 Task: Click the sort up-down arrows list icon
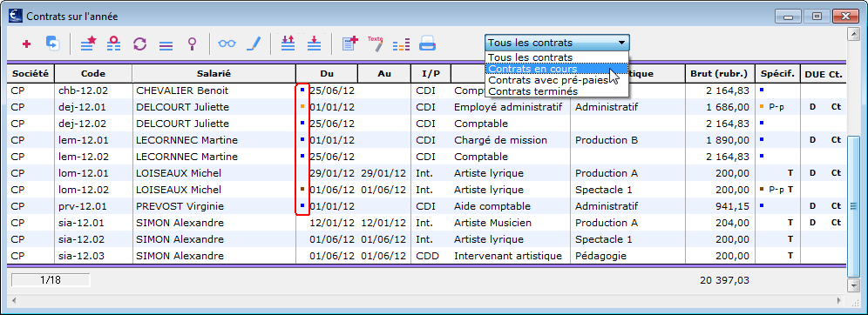point(288,44)
